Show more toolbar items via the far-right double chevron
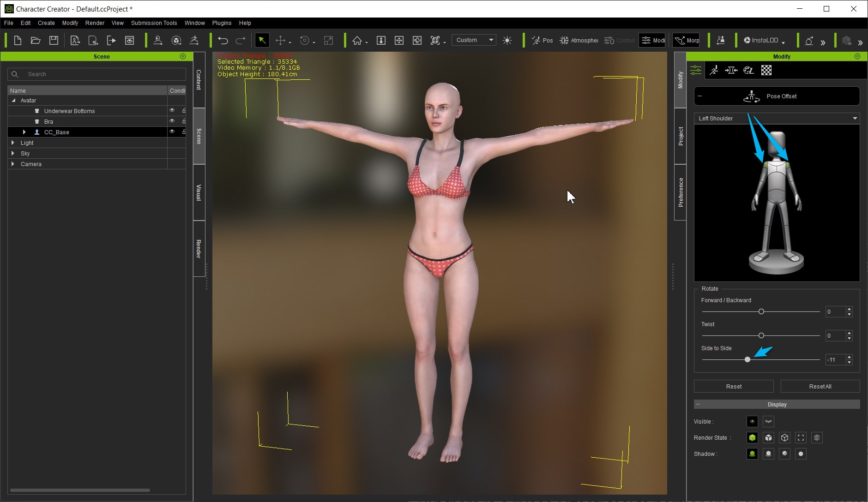 pyautogui.click(x=860, y=42)
